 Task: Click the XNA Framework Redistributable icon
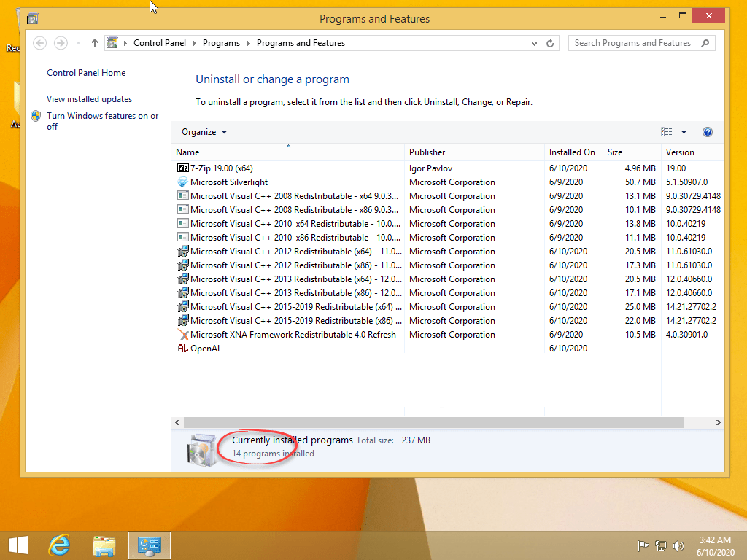(x=182, y=334)
